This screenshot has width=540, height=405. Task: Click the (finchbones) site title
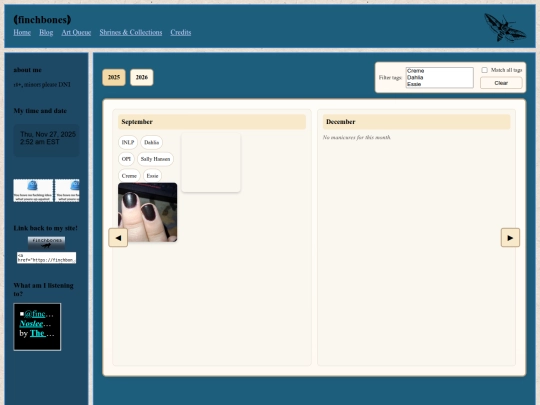click(42, 20)
